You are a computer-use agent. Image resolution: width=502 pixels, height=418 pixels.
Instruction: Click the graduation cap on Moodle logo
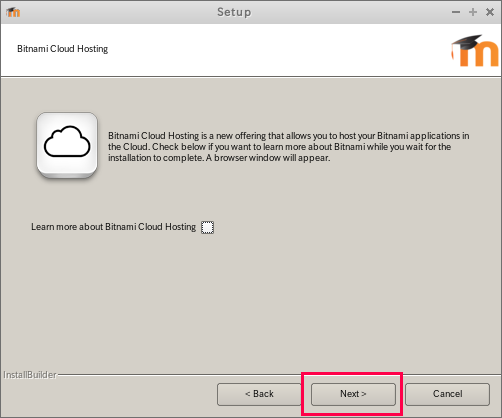tap(467, 41)
